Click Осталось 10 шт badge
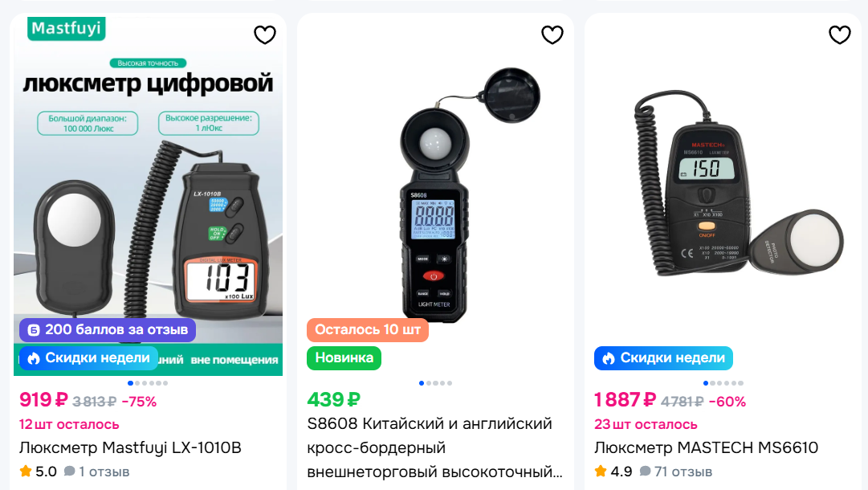 coord(368,330)
